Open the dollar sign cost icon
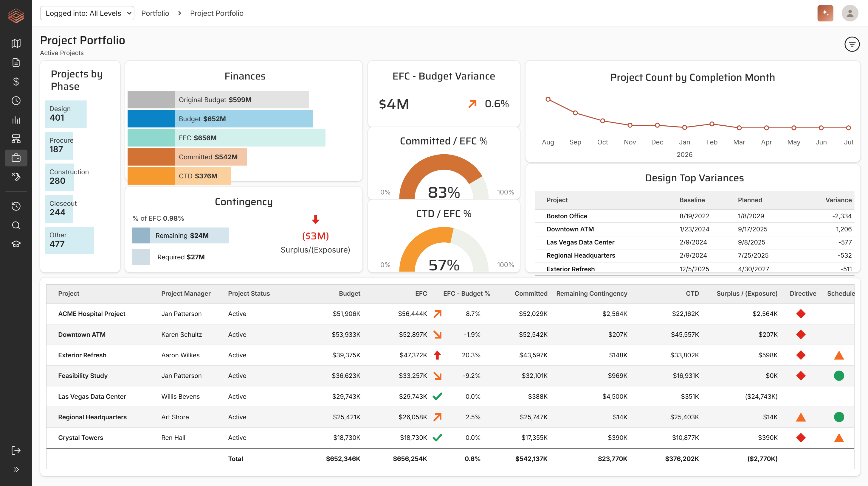This screenshot has width=868, height=486. [x=16, y=82]
